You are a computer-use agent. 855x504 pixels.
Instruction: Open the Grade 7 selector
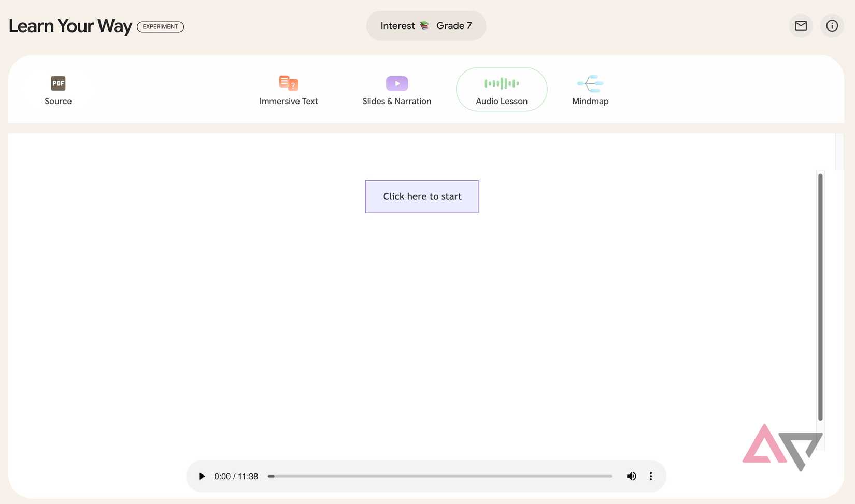point(454,25)
